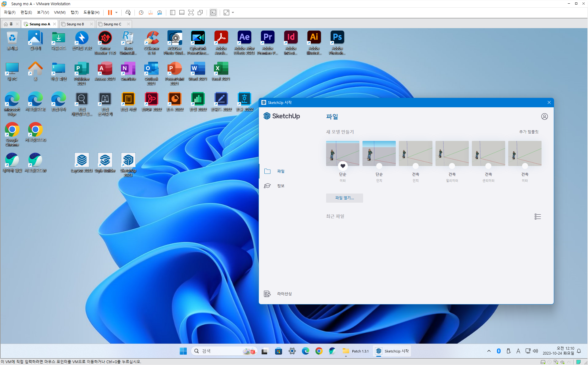
Task: Toggle recent files list view icon
Action: coord(538,216)
